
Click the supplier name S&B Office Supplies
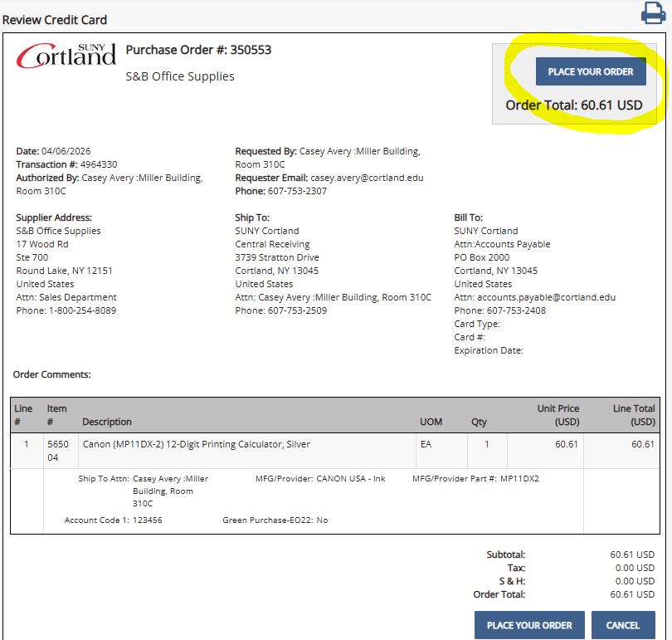click(x=179, y=76)
